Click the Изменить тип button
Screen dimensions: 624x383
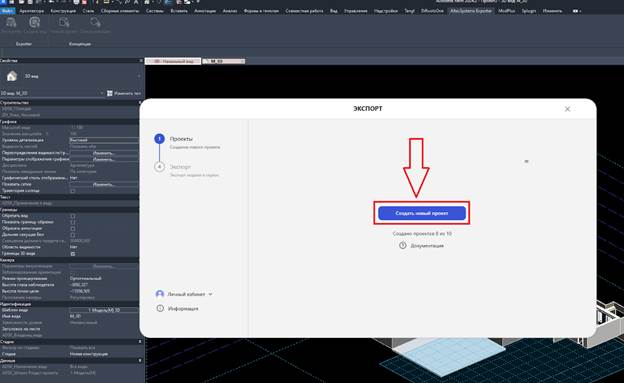[124, 94]
